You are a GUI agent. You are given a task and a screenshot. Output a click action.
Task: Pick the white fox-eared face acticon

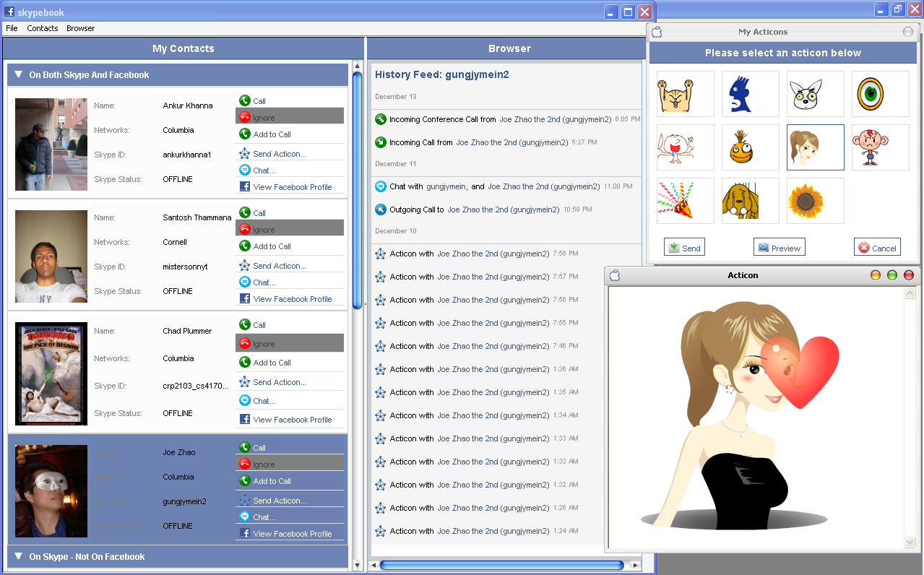(x=815, y=94)
